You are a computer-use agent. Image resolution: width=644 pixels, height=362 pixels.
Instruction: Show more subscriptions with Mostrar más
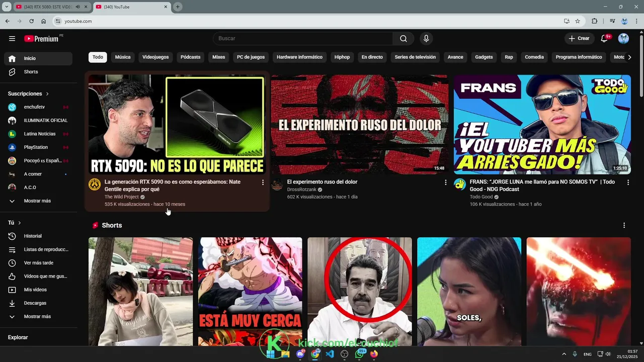click(38, 201)
